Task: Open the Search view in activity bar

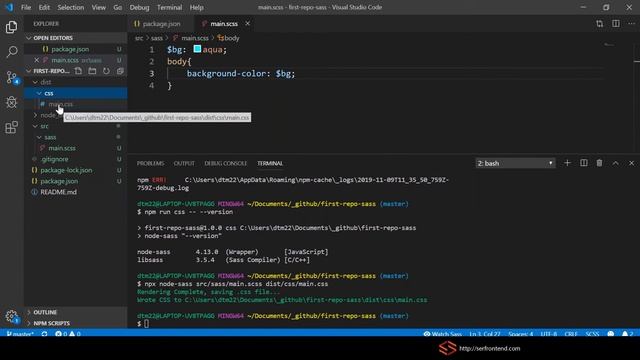Action: tap(11, 52)
